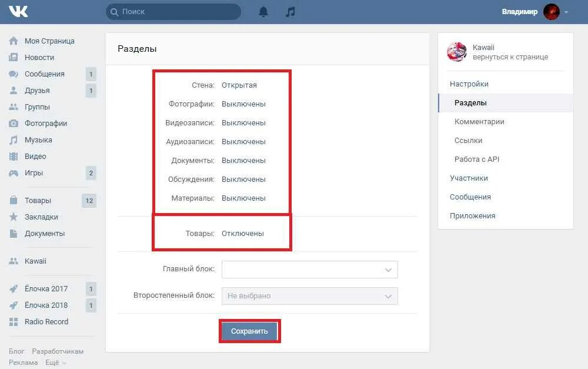Image resolution: width=588 pixels, height=369 pixels.
Task: Click the rocket icon beside Ёлочка 2018
Action: click(x=14, y=305)
